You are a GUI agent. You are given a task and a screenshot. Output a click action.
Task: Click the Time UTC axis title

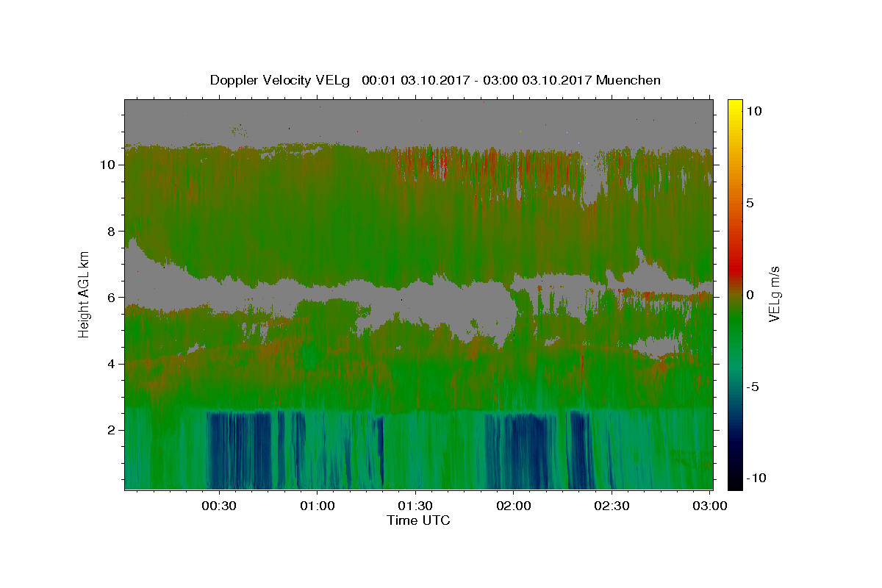418,520
